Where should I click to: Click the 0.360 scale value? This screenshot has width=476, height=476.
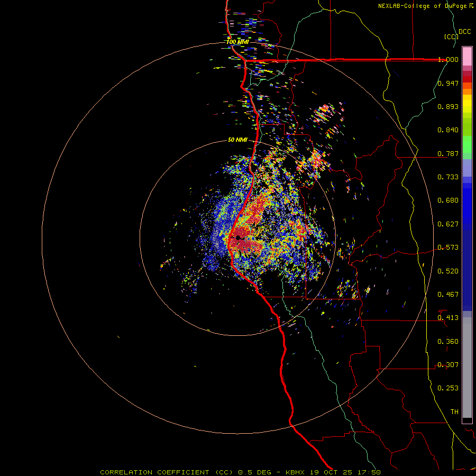pos(448,342)
